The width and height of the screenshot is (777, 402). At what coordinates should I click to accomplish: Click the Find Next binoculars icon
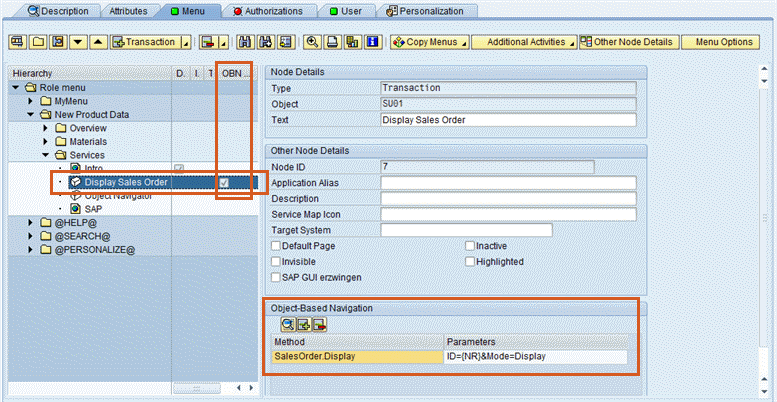pos(266,43)
